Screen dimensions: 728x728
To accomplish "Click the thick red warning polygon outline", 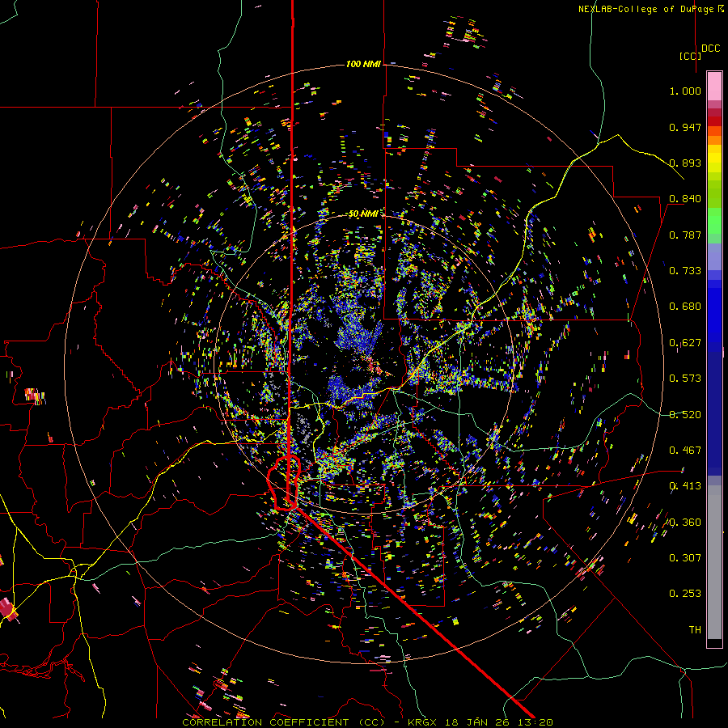I will pyautogui.click(x=285, y=483).
